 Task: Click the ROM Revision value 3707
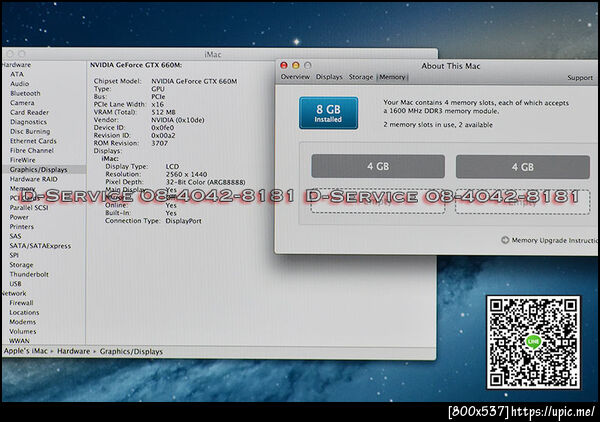(160, 143)
